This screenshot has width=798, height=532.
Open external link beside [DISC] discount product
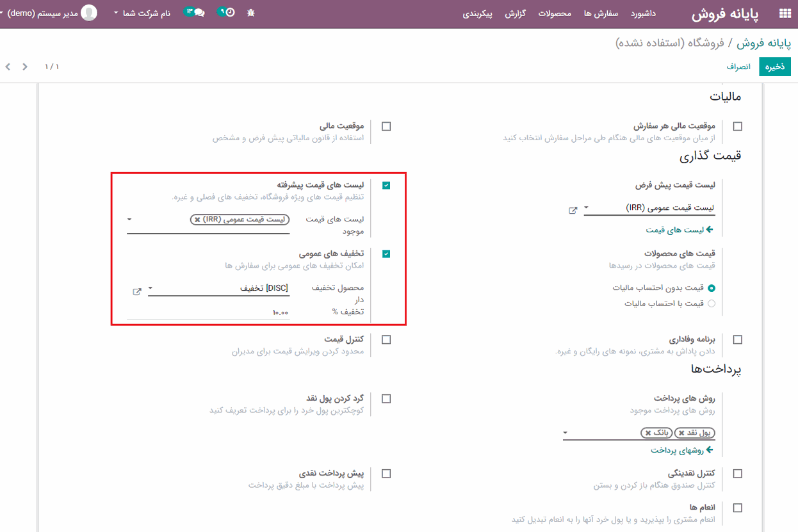click(136, 291)
